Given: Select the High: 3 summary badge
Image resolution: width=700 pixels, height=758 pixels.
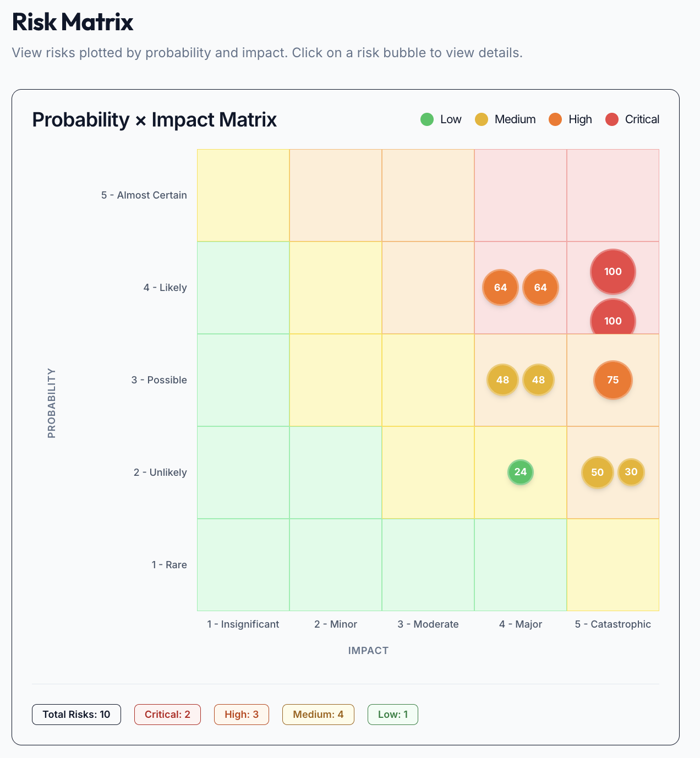Looking at the screenshot, I should click(x=242, y=715).
